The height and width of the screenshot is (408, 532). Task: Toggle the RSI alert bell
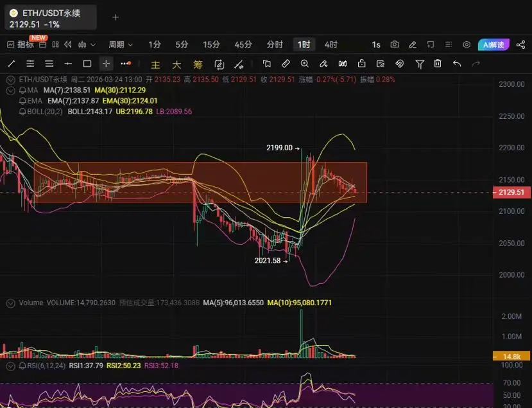22,366
